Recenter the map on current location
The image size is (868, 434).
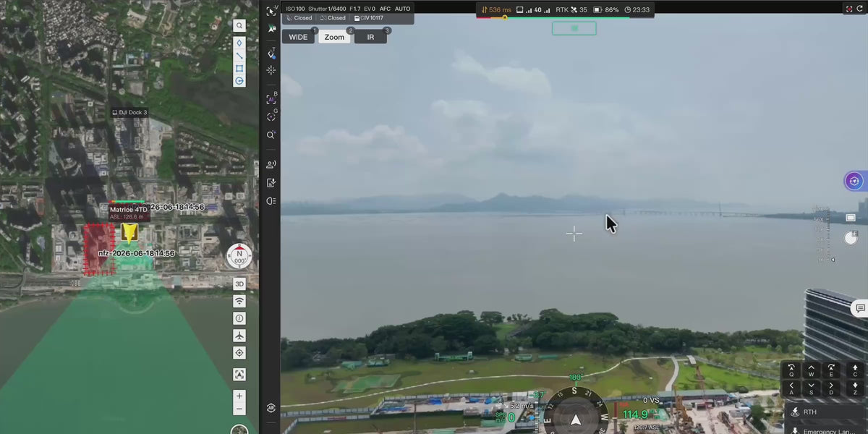tap(239, 353)
